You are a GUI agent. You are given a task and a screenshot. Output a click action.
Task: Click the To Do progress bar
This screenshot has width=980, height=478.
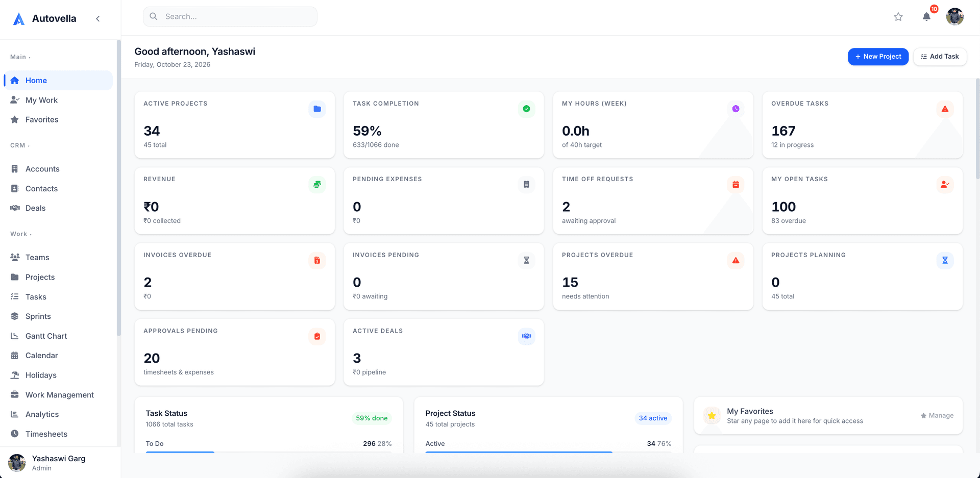(x=268, y=452)
